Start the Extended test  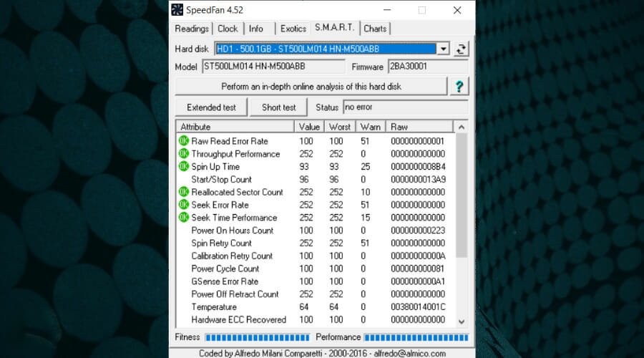[x=211, y=107]
